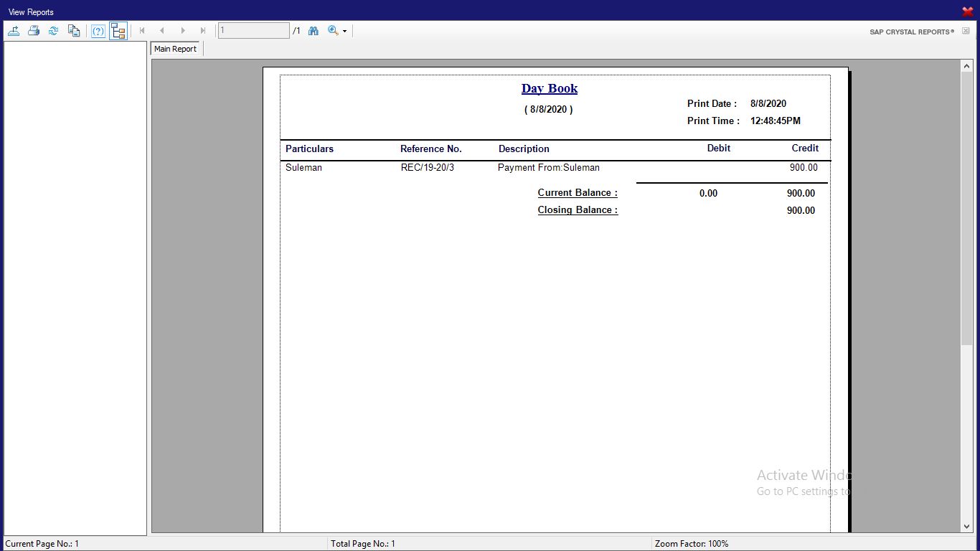Click the Credit column header
The width and height of the screenshot is (980, 551).
pyautogui.click(x=805, y=148)
